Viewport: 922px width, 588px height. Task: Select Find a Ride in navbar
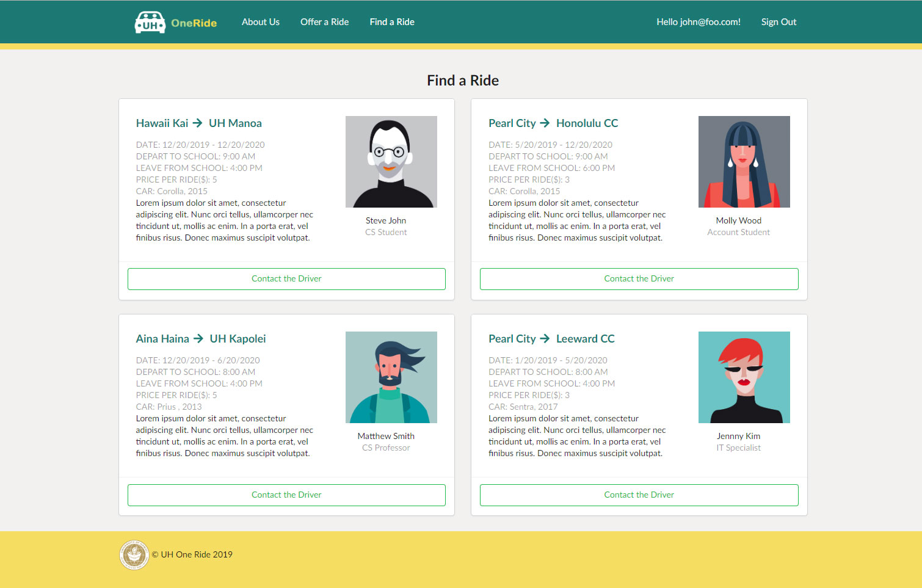[391, 22]
